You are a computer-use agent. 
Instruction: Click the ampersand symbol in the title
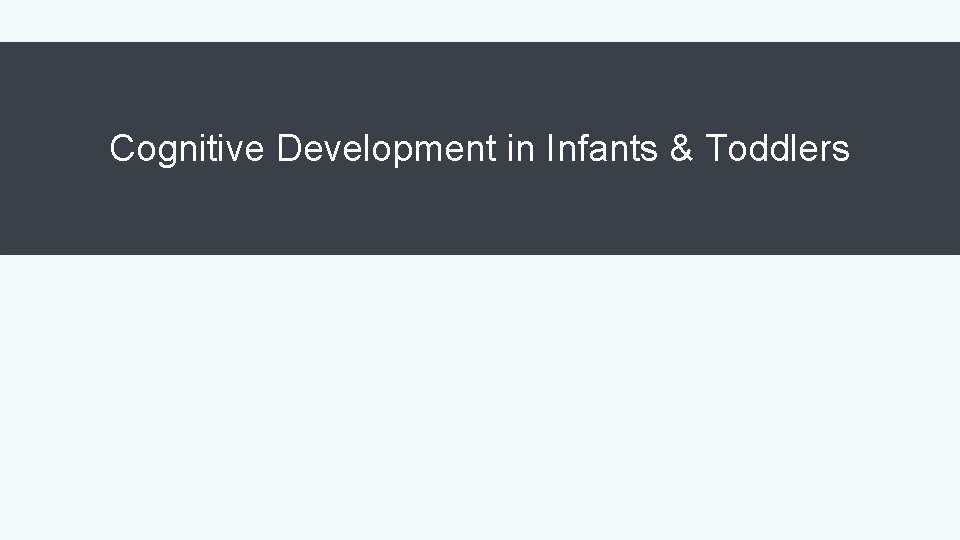[x=681, y=149]
